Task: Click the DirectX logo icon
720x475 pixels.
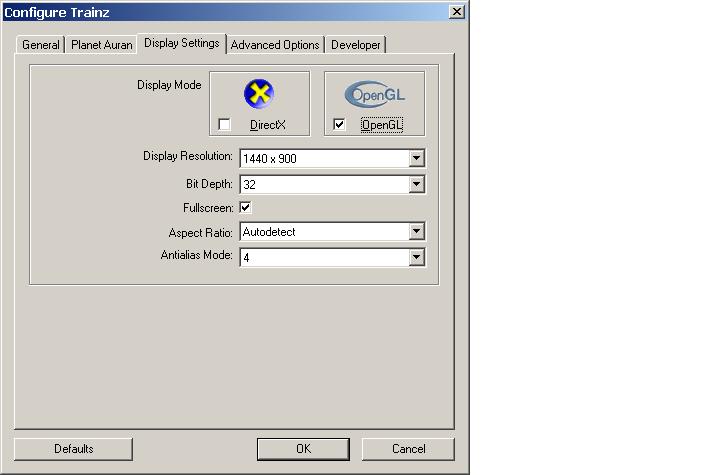Action: (259, 94)
